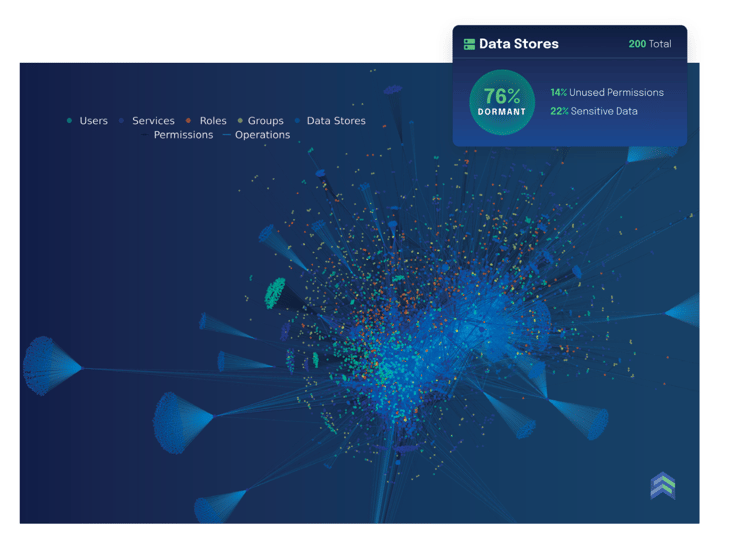The width and height of the screenshot is (734, 541).
Task: Click the 200 Total count
Action: point(650,44)
